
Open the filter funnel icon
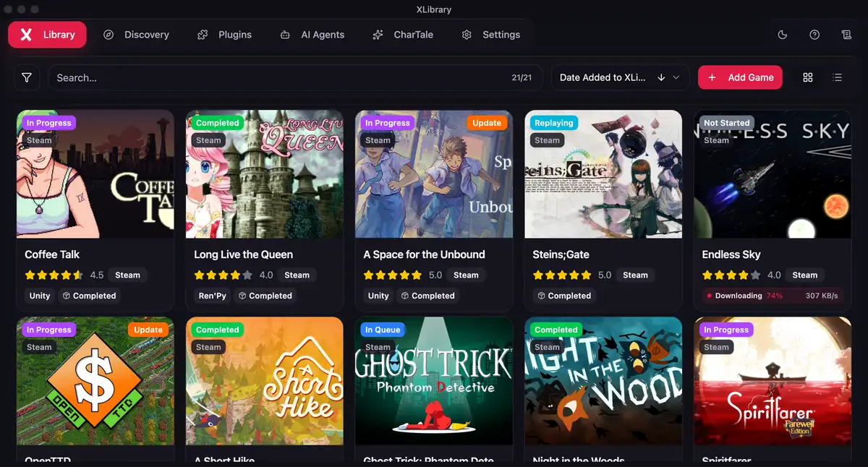point(27,77)
